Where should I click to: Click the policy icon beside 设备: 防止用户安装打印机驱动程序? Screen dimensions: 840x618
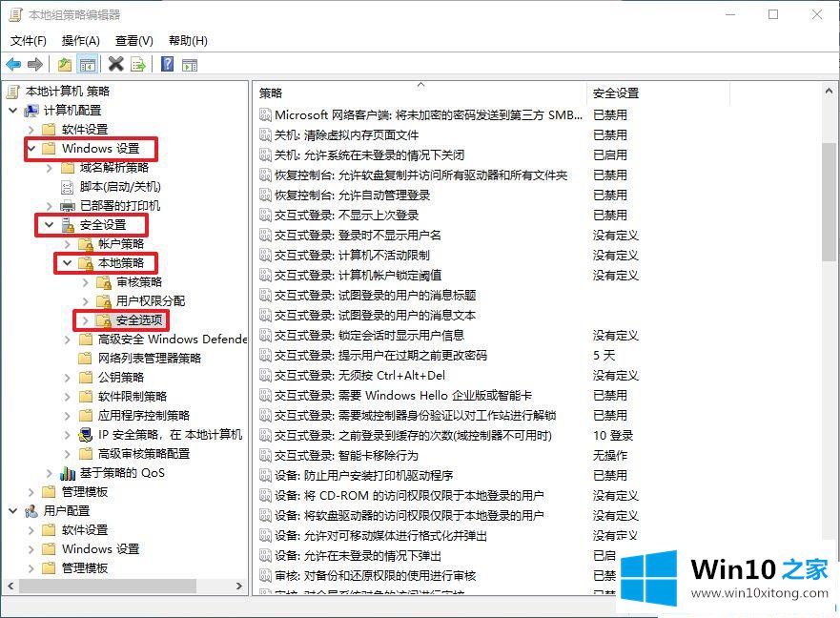(x=265, y=476)
